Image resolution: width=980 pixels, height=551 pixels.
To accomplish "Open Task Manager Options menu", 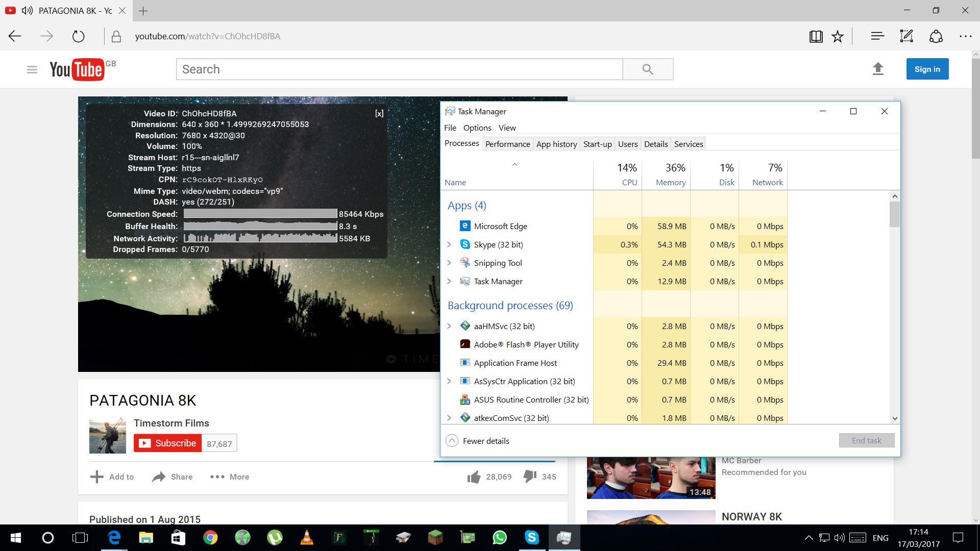I will [x=477, y=128].
